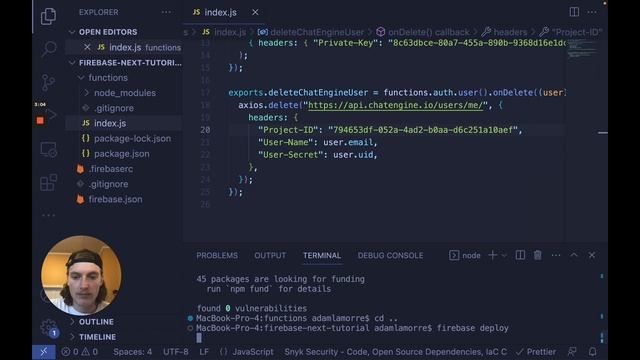
Task: Open the terminal launch profile dropdown arrow
Action: 504,256
